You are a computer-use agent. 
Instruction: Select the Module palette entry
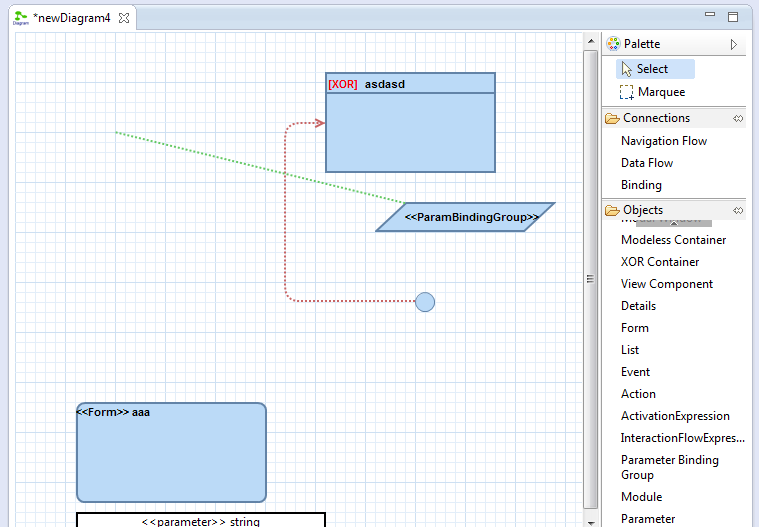pyautogui.click(x=641, y=497)
